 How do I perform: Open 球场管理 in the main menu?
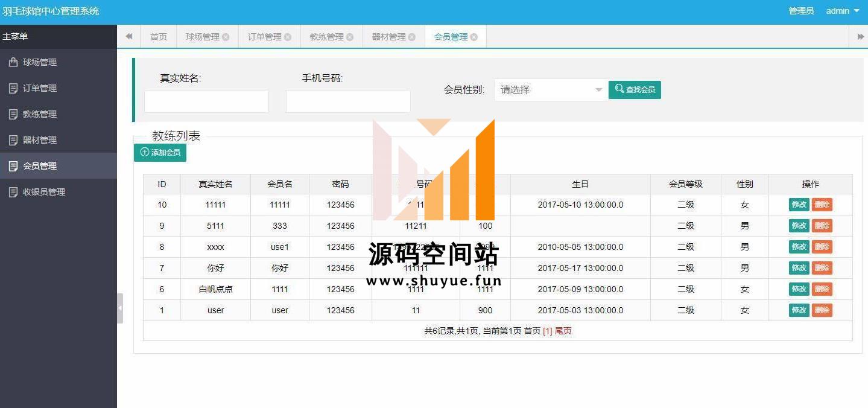click(x=59, y=62)
